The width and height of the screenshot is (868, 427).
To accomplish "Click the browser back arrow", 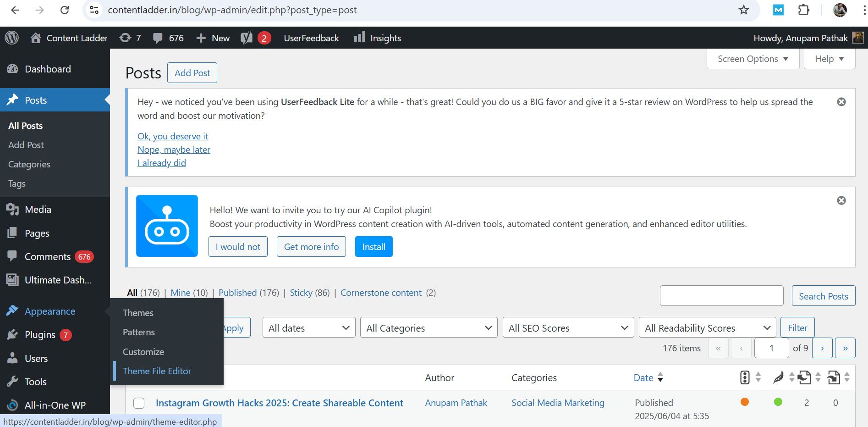I will point(15,10).
